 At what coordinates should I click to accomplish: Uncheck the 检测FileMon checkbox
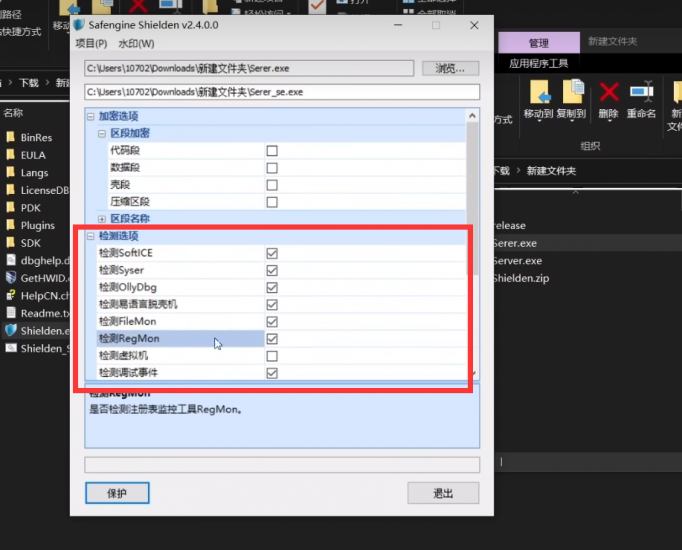pos(272,322)
